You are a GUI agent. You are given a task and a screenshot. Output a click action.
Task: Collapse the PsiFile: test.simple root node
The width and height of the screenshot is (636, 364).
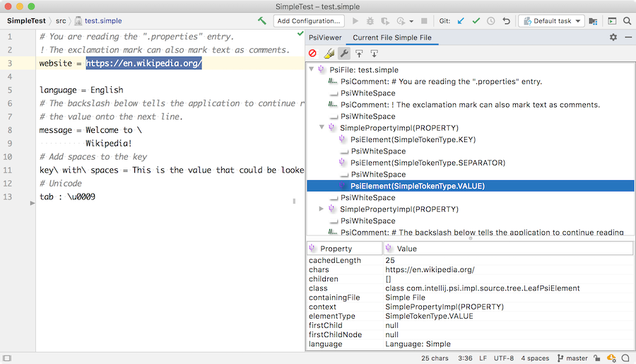coord(312,70)
